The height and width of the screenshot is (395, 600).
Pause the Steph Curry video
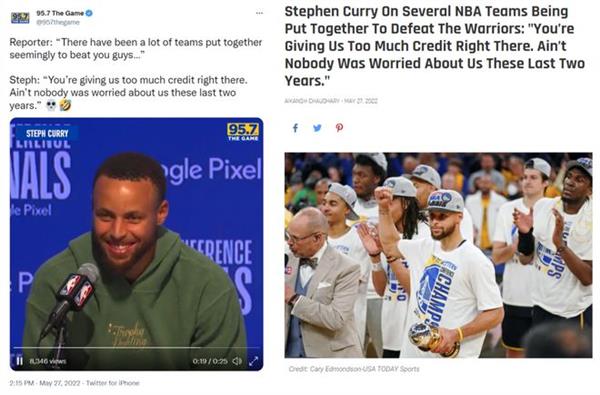20,361
